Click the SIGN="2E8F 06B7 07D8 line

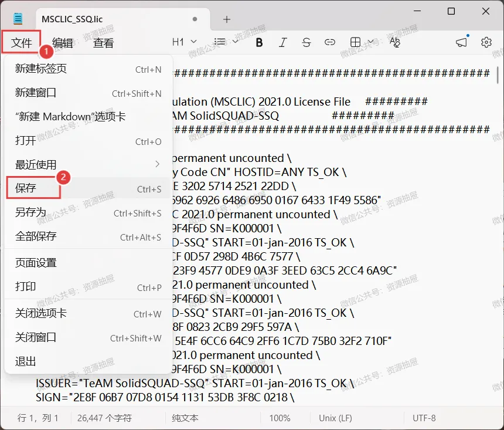(165, 398)
